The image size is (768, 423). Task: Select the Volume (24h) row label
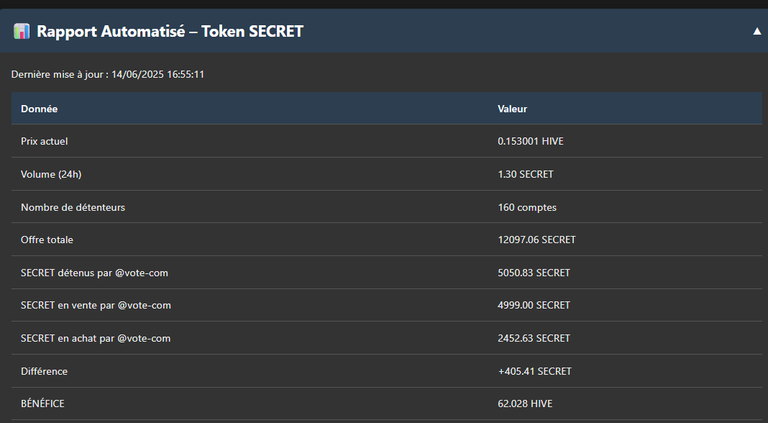pyautogui.click(x=51, y=174)
